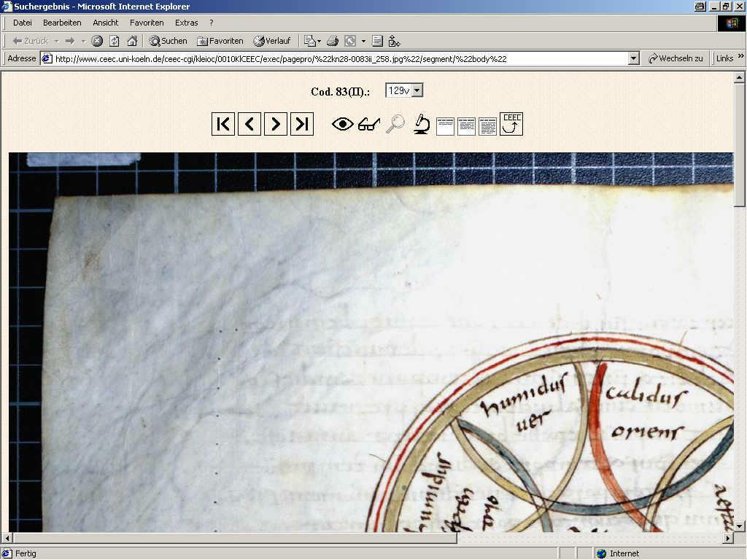The height and width of the screenshot is (560, 747).
Task: Select the third page layout icon
Action: (487, 127)
